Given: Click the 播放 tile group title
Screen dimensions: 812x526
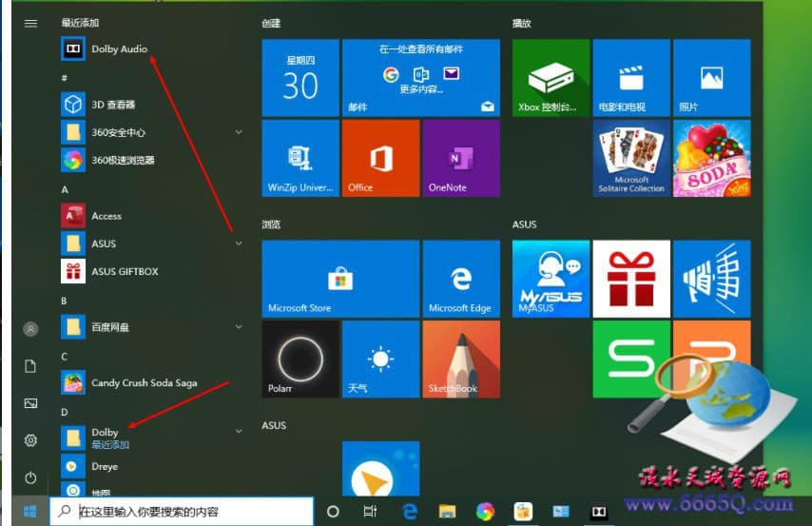Looking at the screenshot, I should 521,24.
